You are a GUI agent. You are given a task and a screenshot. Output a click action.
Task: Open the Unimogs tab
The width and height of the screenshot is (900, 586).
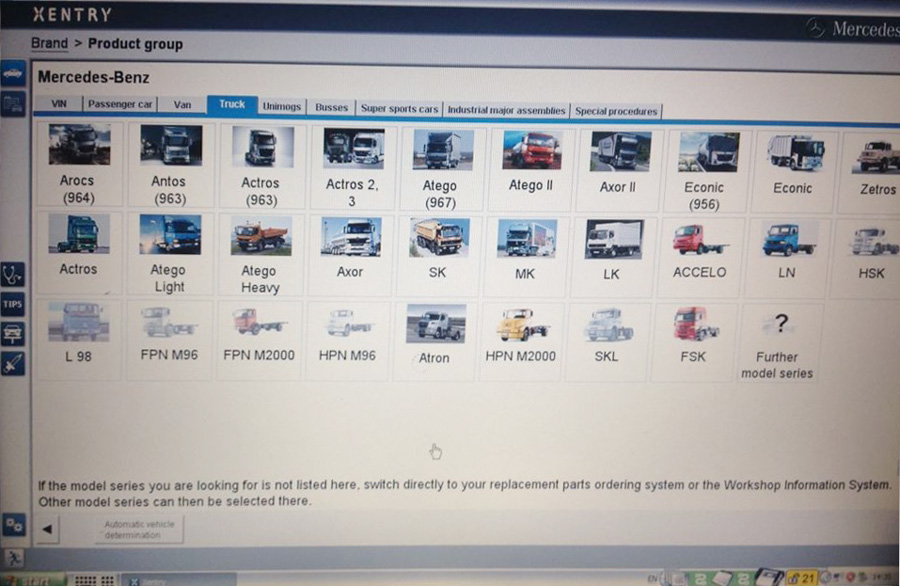tap(281, 107)
